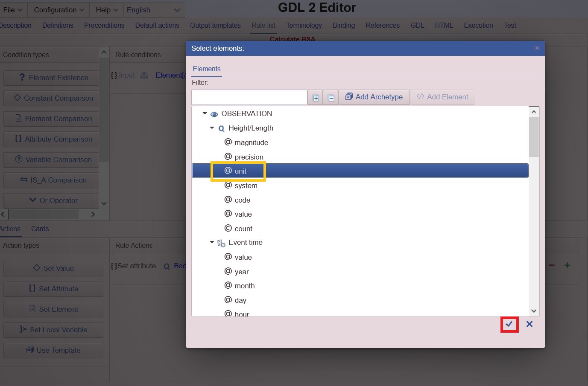Click in the Filter text field
The height and width of the screenshot is (386, 588).
[x=249, y=97]
